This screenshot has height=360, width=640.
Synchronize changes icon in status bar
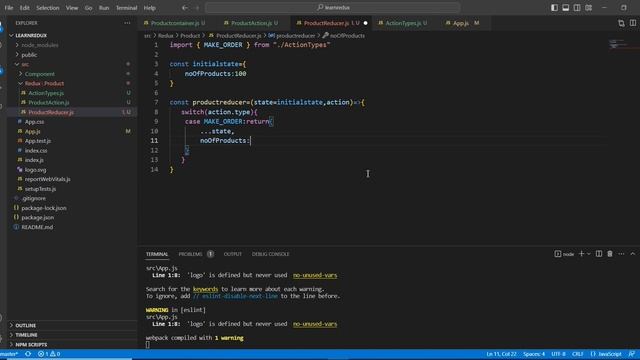click(28, 354)
